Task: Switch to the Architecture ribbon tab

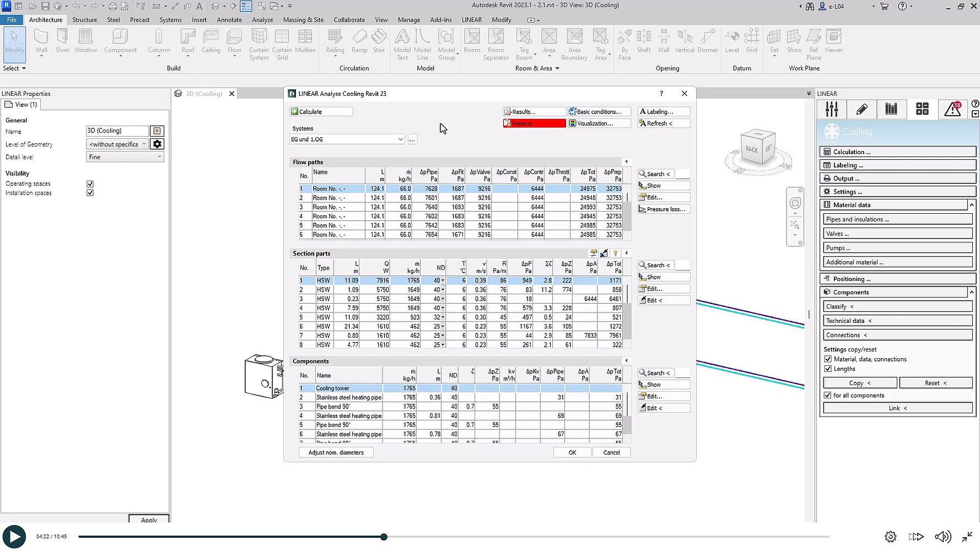Action: click(45, 19)
